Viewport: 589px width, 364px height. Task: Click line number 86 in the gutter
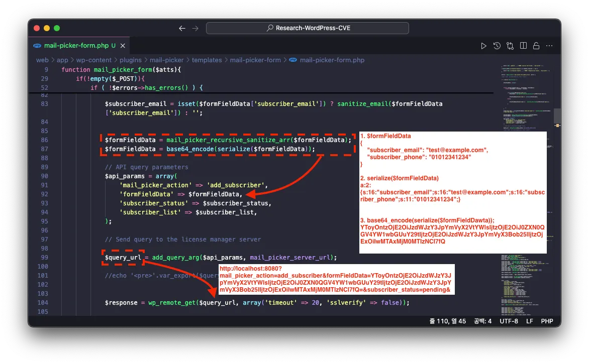coord(44,140)
